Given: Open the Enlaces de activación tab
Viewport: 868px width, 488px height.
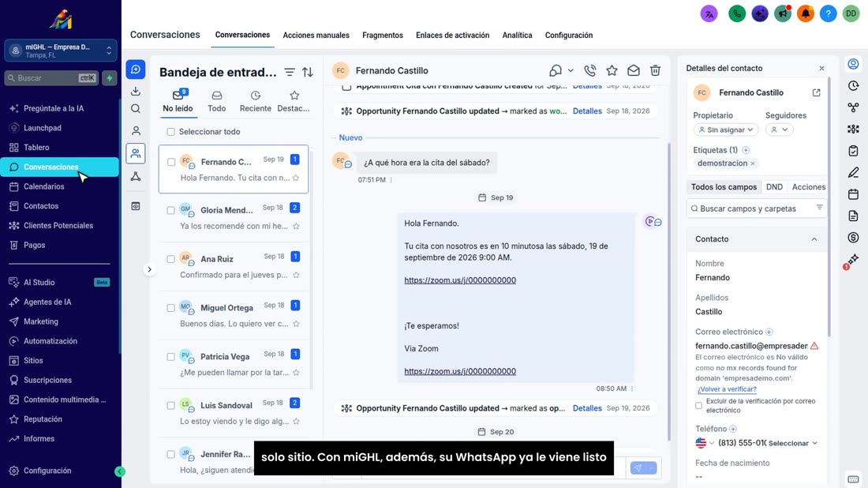Looking at the screenshot, I should coord(452,35).
